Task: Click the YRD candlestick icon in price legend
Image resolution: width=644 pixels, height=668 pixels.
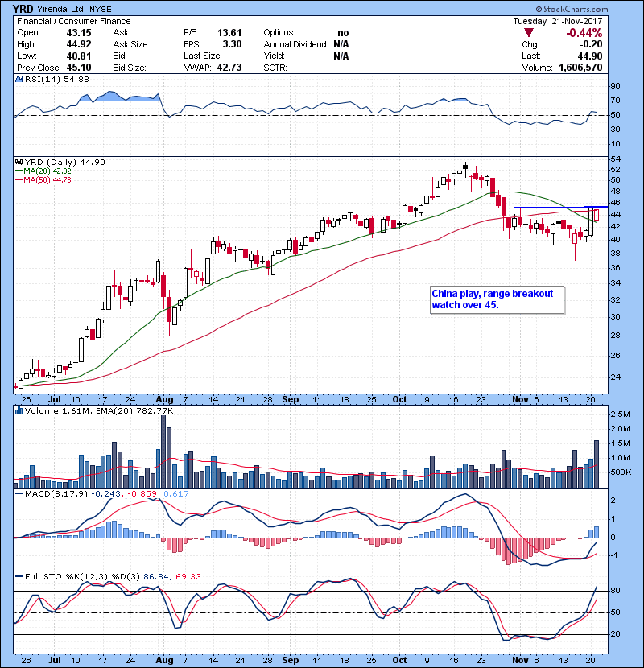Action: coord(19,162)
